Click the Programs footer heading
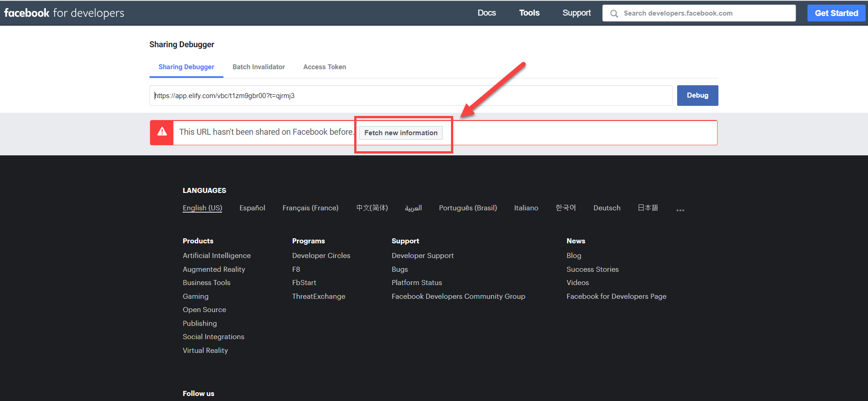This screenshot has height=401, width=868. [308, 241]
